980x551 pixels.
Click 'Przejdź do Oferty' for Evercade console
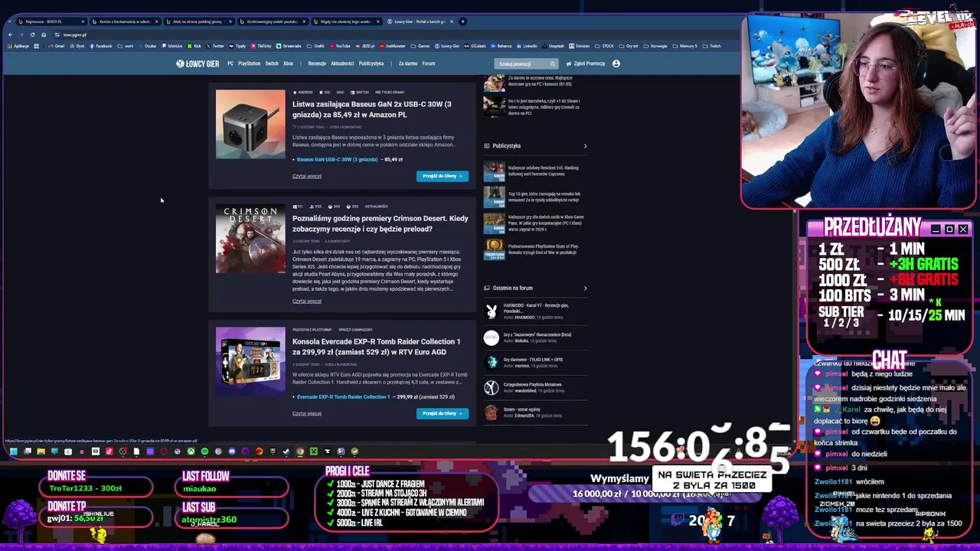443,413
